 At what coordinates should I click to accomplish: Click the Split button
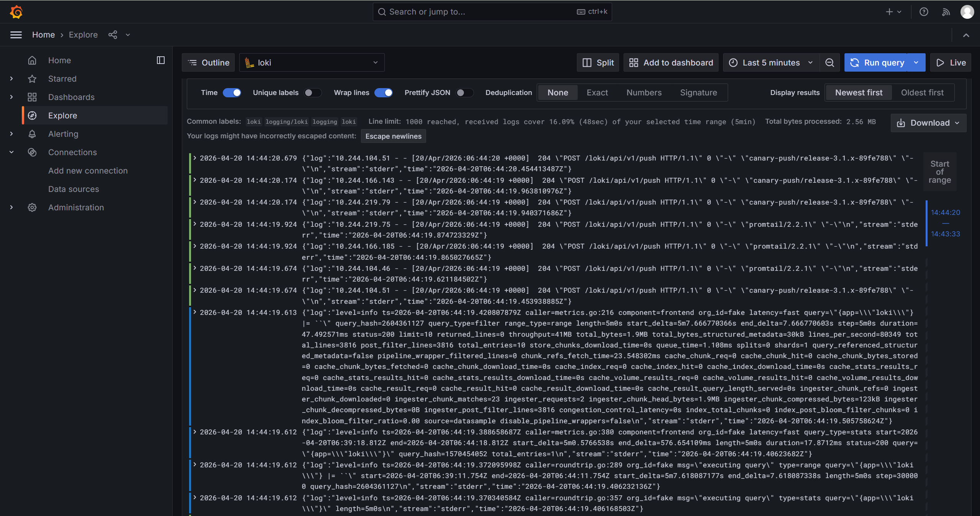tap(598, 62)
